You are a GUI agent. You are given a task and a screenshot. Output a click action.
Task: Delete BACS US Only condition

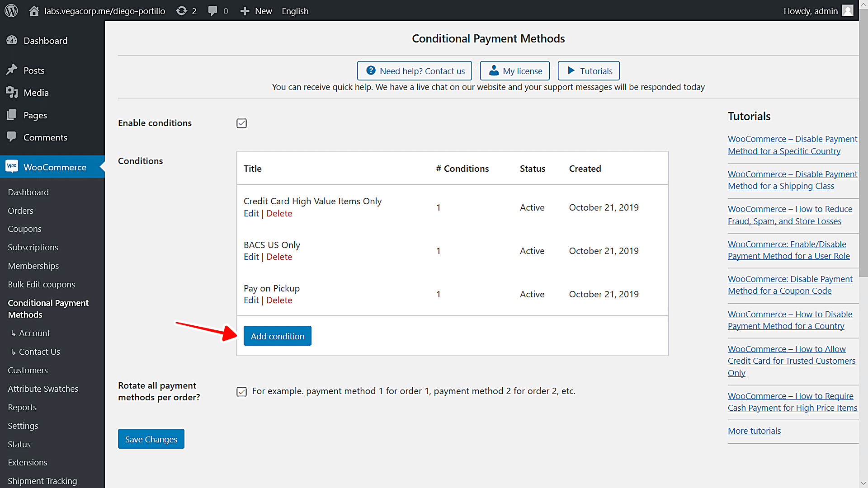(279, 257)
